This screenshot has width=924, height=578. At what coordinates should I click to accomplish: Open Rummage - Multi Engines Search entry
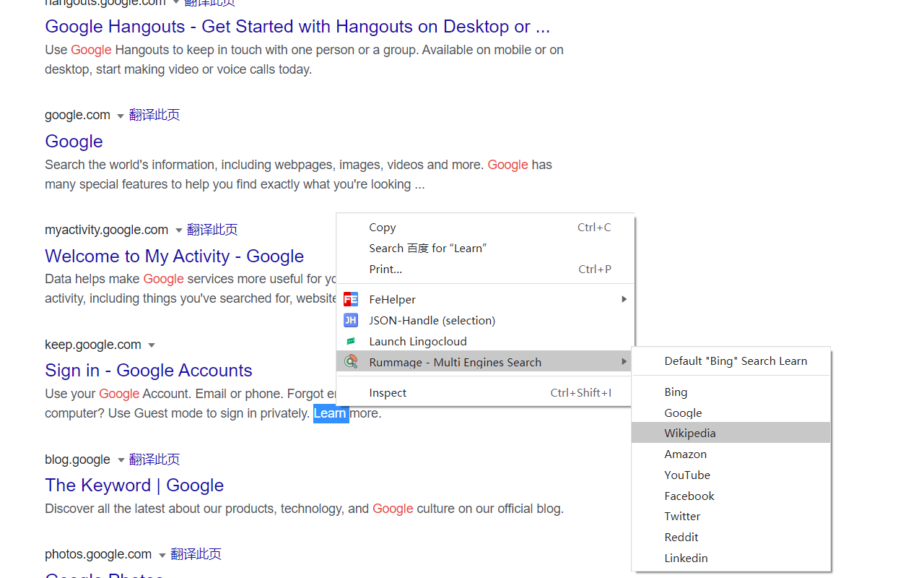click(x=485, y=362)
